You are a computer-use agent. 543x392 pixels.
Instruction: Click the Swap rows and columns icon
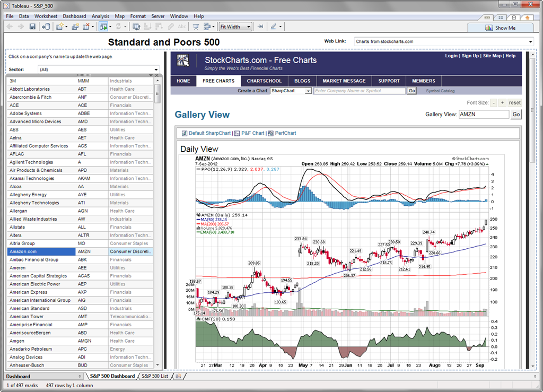[136, 27]
